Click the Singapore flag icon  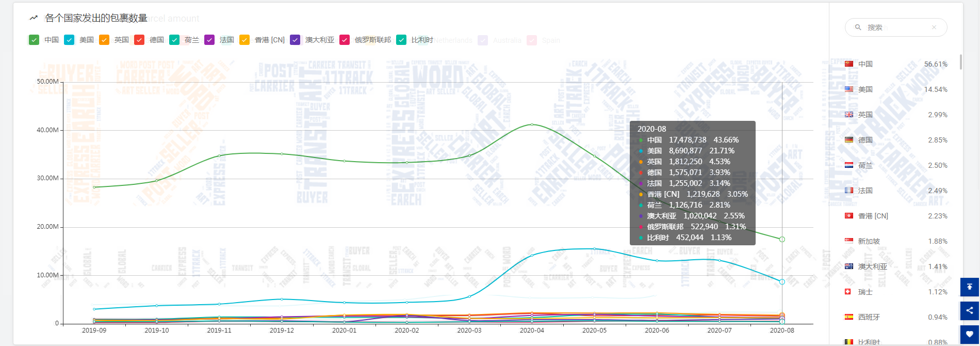[849, 241]
